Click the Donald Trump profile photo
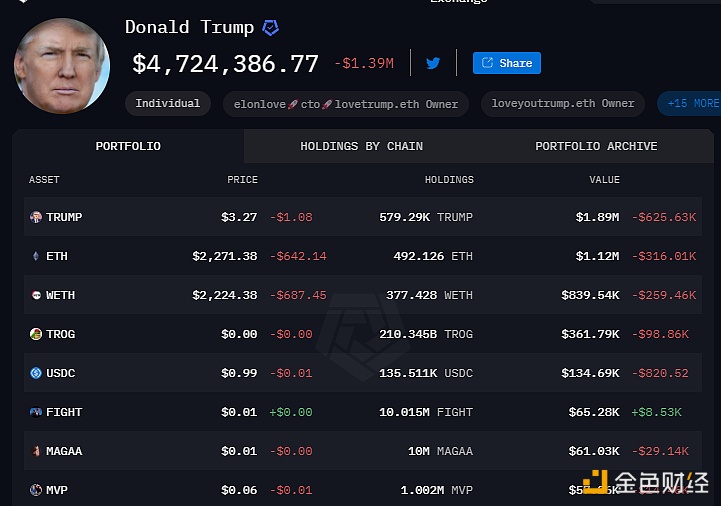 coord(61,65)
